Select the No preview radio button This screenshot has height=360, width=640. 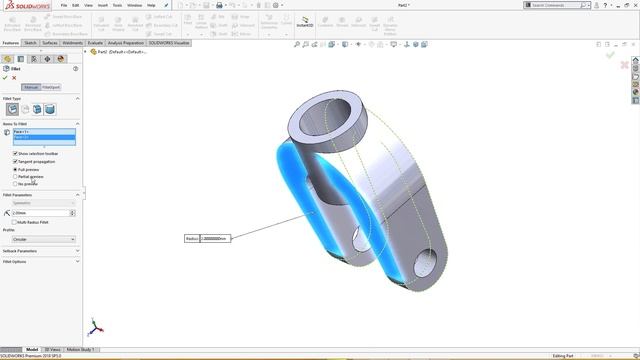click(15, 184)
